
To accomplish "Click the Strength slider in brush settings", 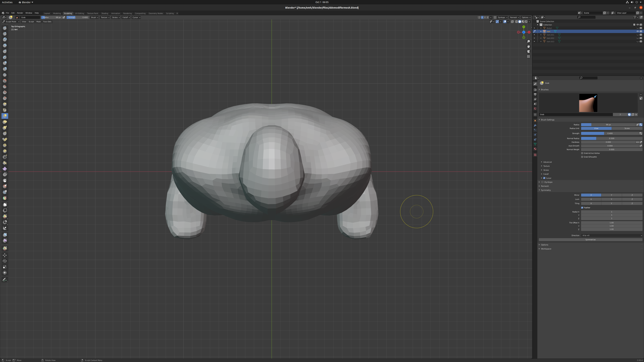I will 610,133.
